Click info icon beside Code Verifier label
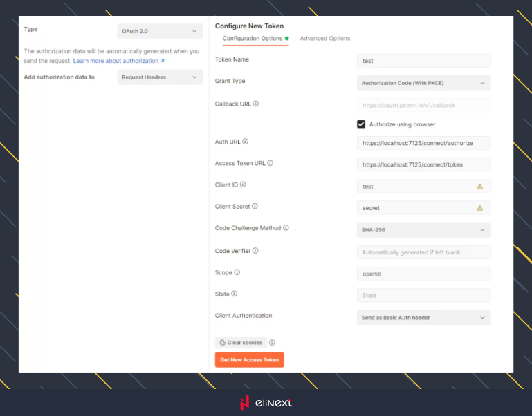Image resolution: width=532 pixels, height=416 pixels. [255, 251]
